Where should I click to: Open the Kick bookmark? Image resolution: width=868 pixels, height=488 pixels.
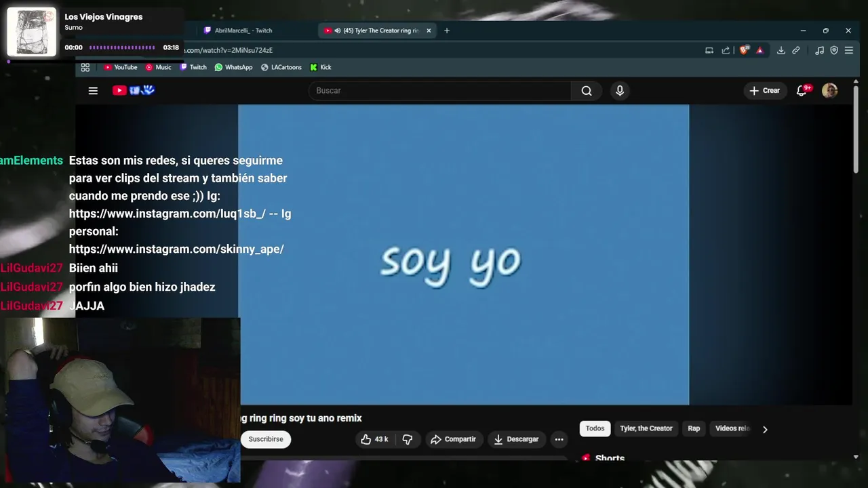tap(321, 67)
